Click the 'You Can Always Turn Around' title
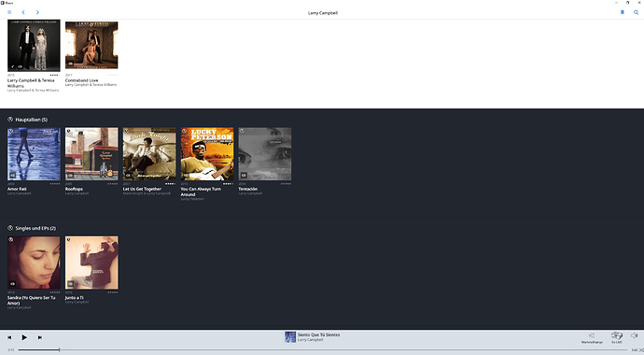Viewport: 644px width, 355px height. coord(201,192)
